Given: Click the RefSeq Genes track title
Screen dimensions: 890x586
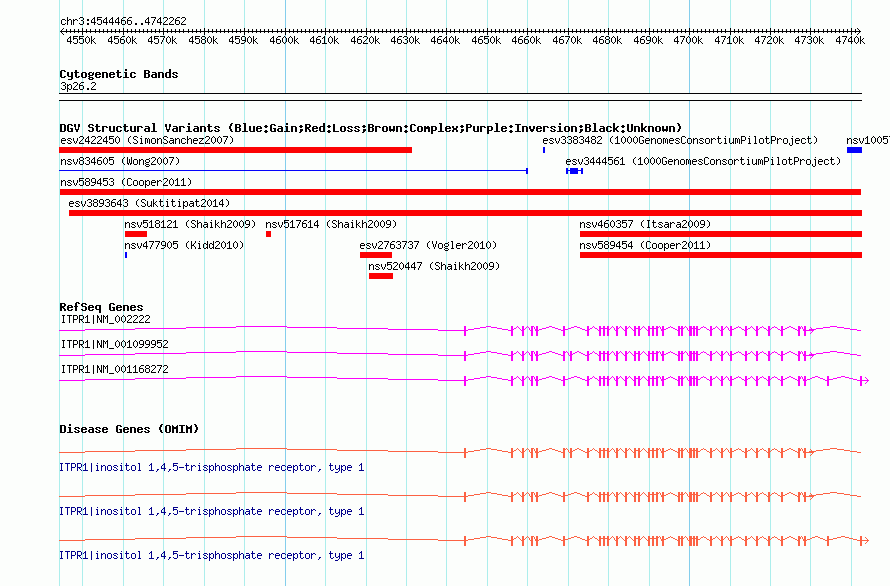Looking at the screenshot, I should point(101,307).
